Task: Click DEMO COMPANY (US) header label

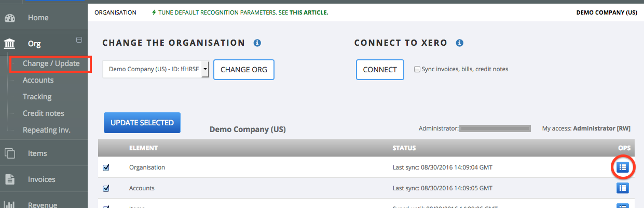Action: click(607, 12)
